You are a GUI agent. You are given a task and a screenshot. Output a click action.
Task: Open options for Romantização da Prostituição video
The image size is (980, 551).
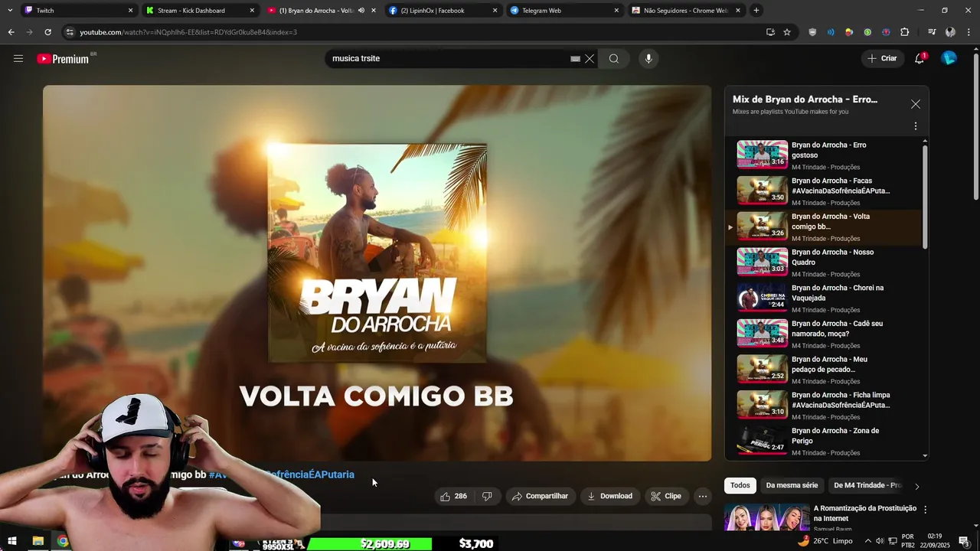pos(925,510)
